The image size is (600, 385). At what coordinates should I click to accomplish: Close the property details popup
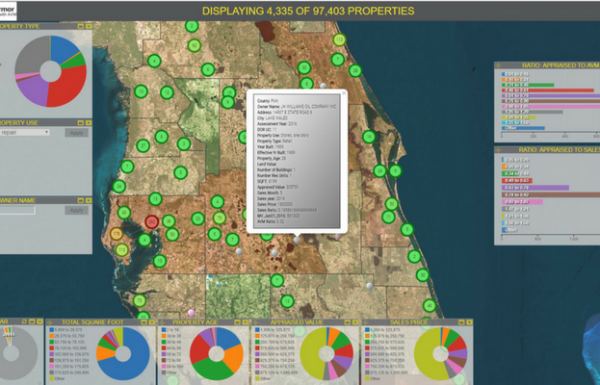(x=343, y=93)
